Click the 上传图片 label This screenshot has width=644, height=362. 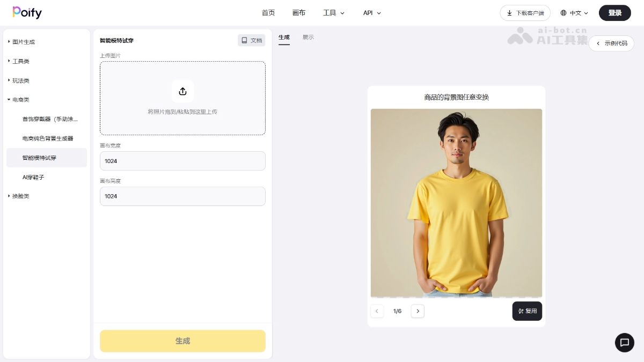[x=111, y=56]
